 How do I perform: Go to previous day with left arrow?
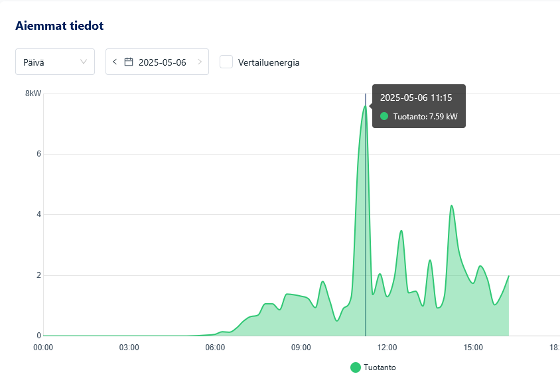pyautogui.click(x=115, y=62)
